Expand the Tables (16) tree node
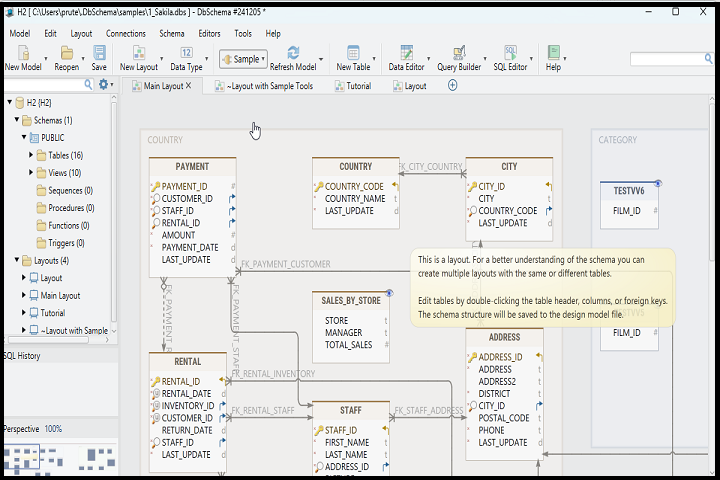This screenshot has width=720, height=480. (31, 155)
